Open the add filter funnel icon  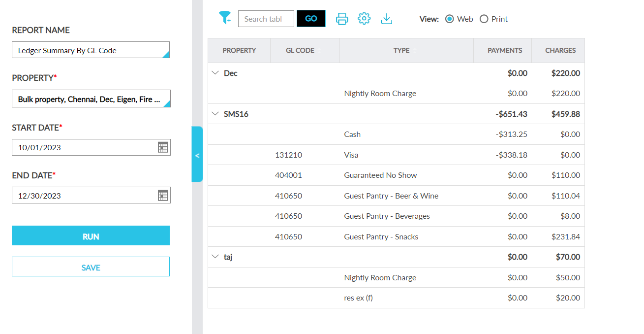click(x=225, y=18)
